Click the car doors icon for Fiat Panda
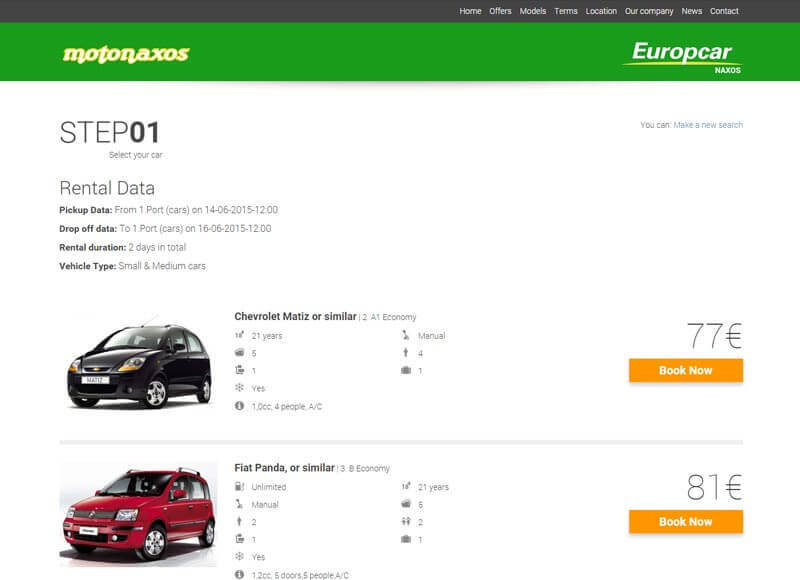The width and height of the screenshot is (800, 580). [x=406, y=504]
